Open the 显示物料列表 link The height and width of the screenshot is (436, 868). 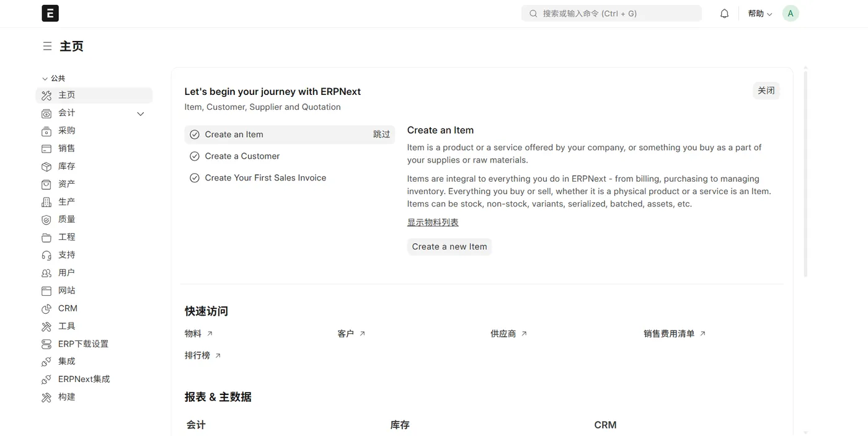[x=433, y=223]
